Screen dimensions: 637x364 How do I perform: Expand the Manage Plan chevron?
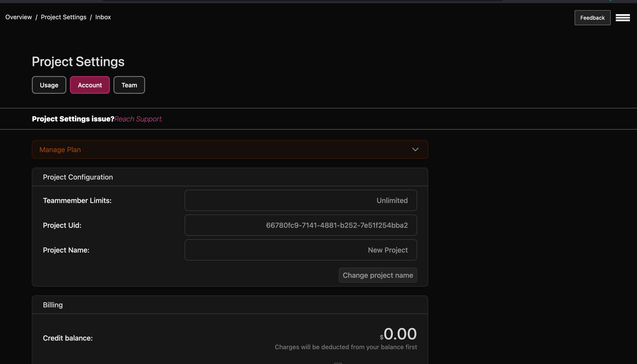tap(415, 149)
